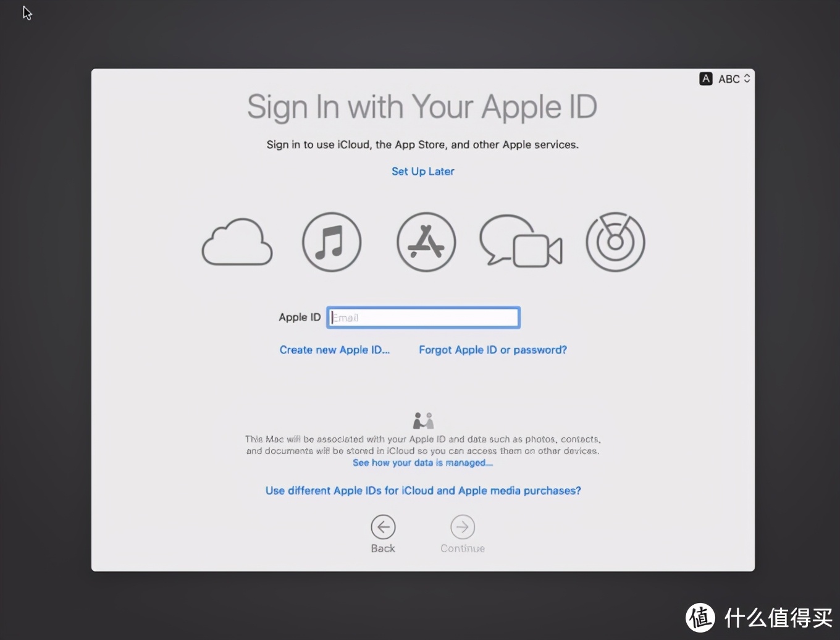This screenshot has height=640, width=840.
Task: Choose Set Up Later
Action: 423,171
